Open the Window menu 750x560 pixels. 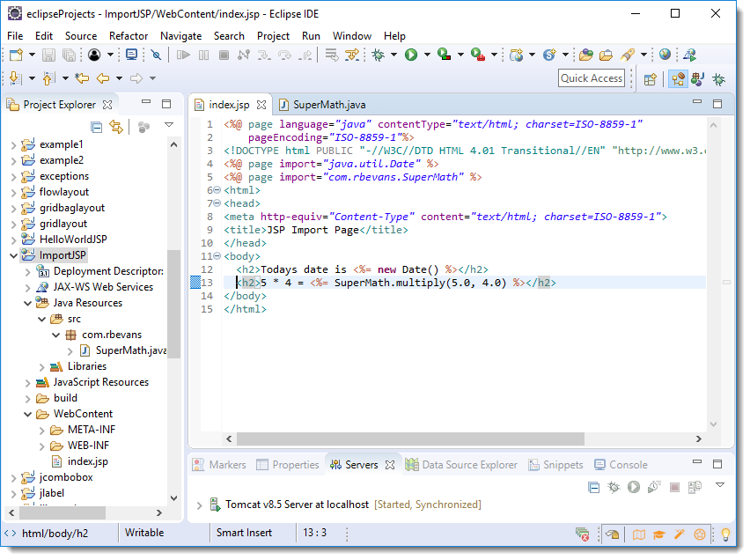click(351, 36)
